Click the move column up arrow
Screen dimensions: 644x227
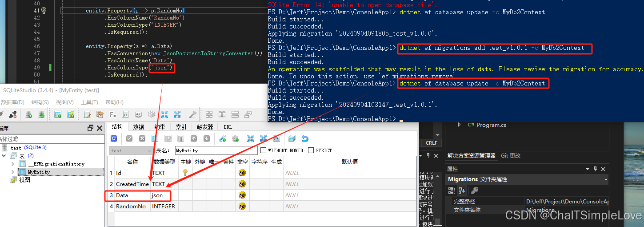pyautogui.click(x=194, y=138)
